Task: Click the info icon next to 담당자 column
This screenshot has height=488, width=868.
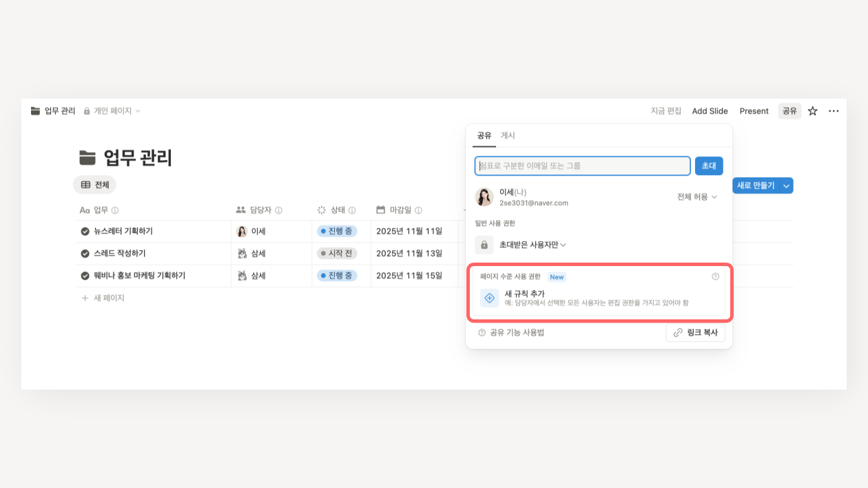Action: coord(279,210)
